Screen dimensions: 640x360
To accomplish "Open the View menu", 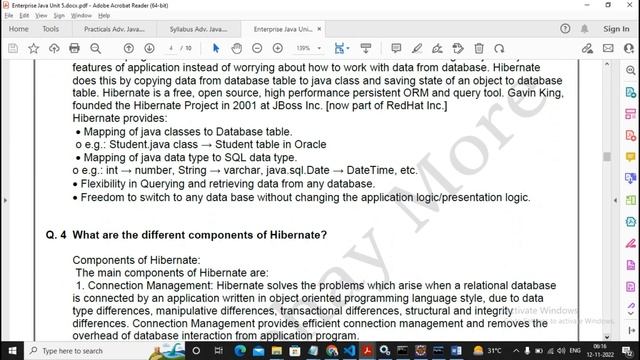I will [41, 16].
